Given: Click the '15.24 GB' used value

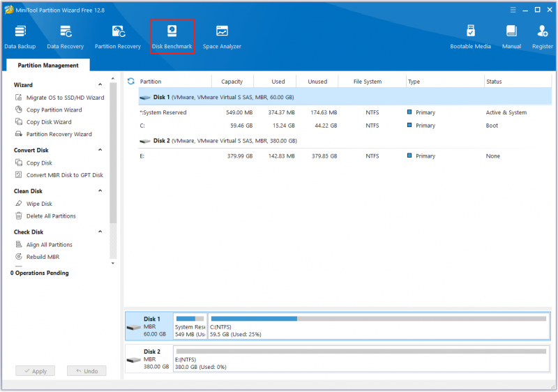Looking at the screenshot, I should click(x=284, y=126).
